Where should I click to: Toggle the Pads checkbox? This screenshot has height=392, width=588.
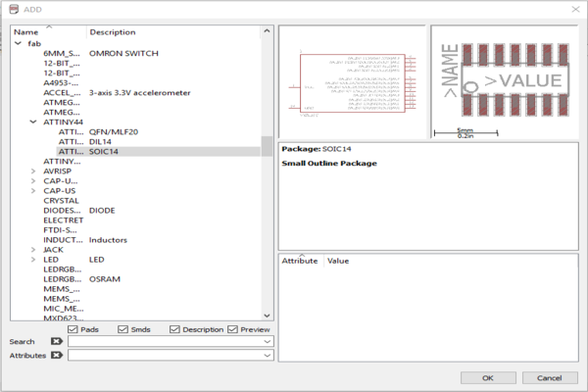click(73, 329)
